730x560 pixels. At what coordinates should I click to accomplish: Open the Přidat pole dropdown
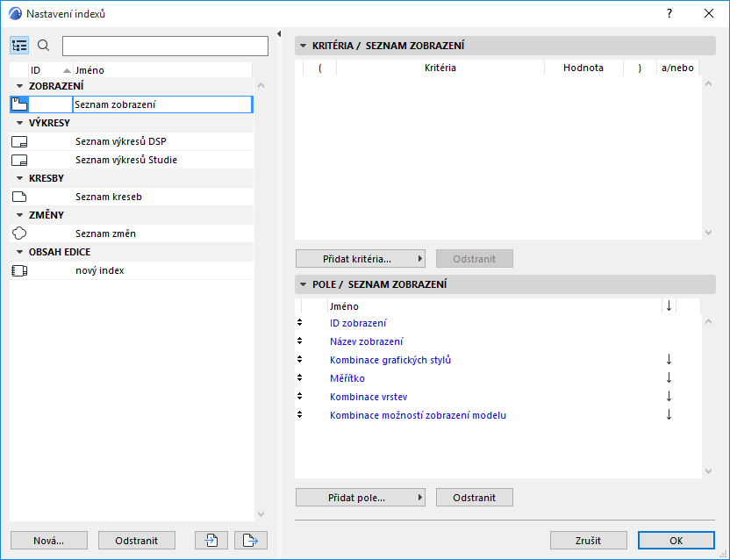[360, 498]
